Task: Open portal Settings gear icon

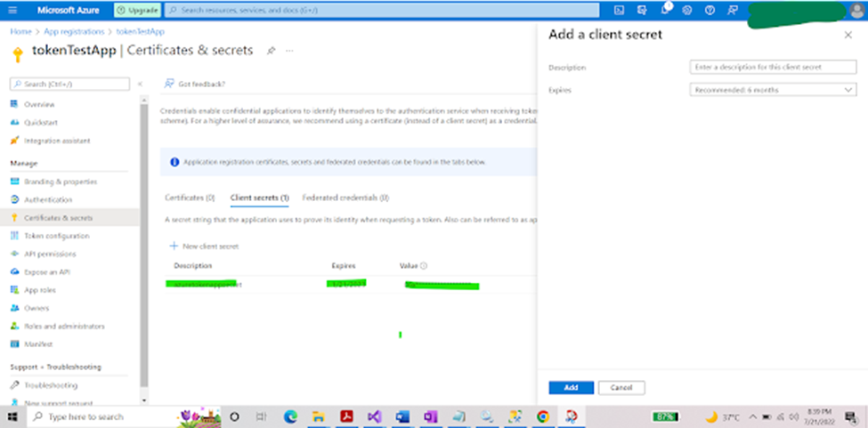Action: tap(687, 10)
